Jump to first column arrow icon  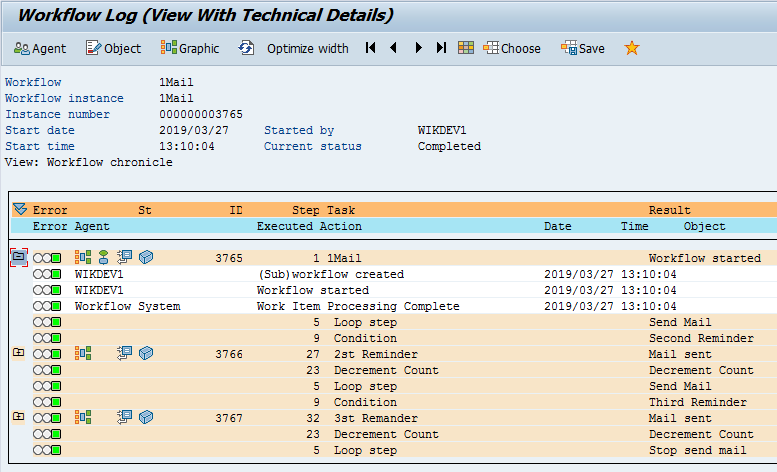[x=370, y=48]
